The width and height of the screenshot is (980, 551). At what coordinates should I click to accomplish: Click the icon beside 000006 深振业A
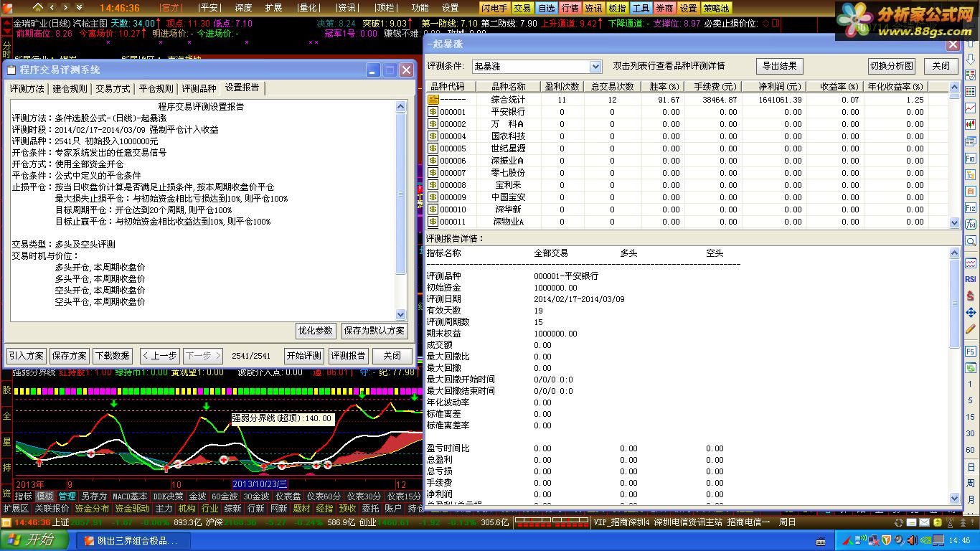point(433,161)
